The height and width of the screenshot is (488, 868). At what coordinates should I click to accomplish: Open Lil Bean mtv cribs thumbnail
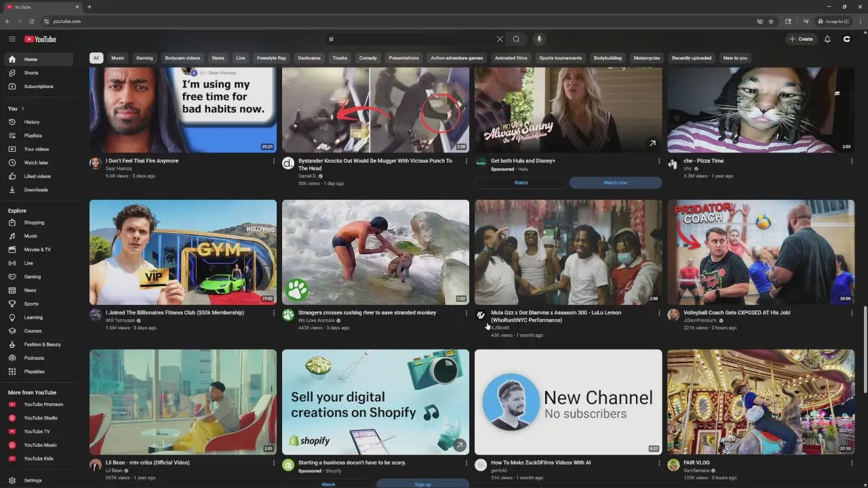[x=183, y=402]
